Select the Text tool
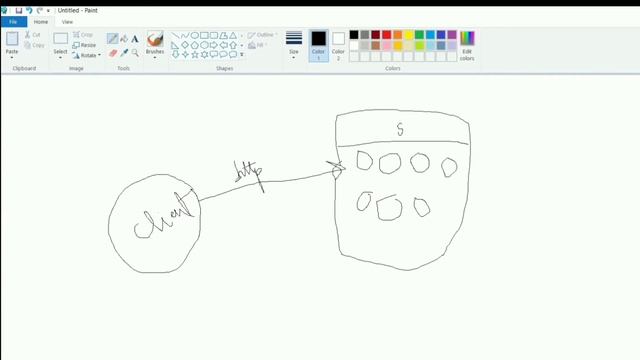Viewport: 640px width, 360px height. point(135,39)
